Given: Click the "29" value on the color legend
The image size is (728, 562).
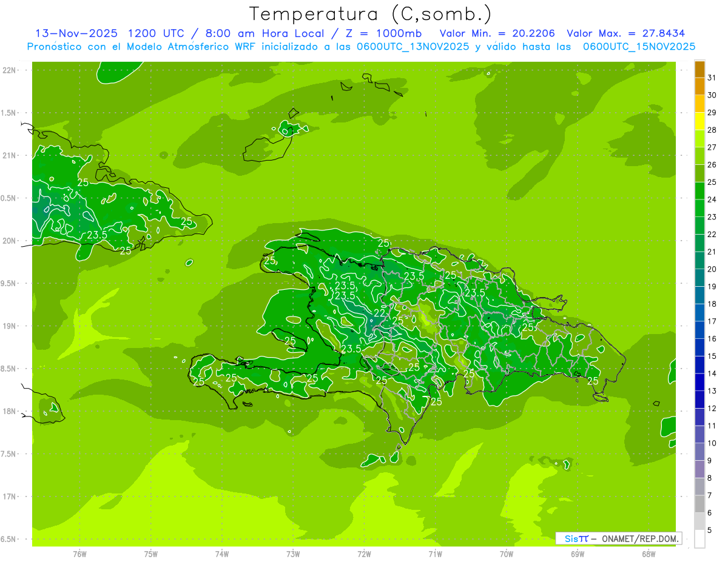Looking at the screenshot, I should click(712, 112).
